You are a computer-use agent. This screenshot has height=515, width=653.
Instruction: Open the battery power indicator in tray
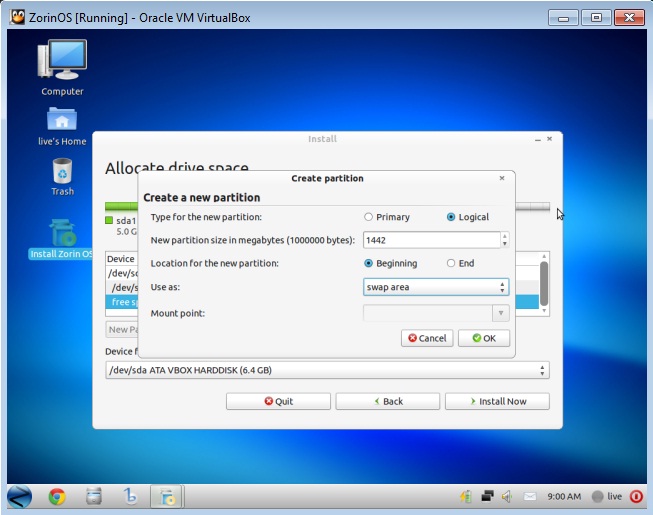coord(466,497)
